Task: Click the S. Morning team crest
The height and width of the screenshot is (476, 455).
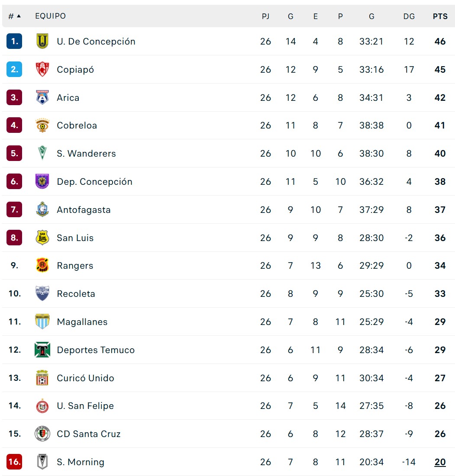Action: coord(42,462)
